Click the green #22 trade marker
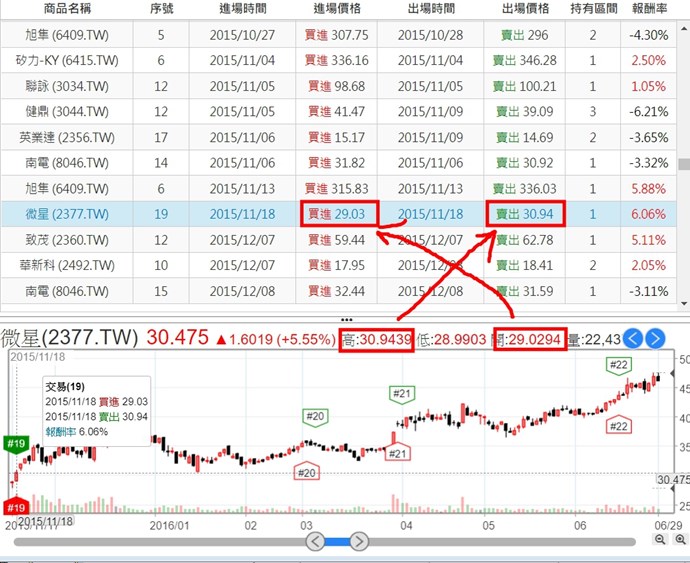Viewport: 690px width, 563px height. [619, 366]
